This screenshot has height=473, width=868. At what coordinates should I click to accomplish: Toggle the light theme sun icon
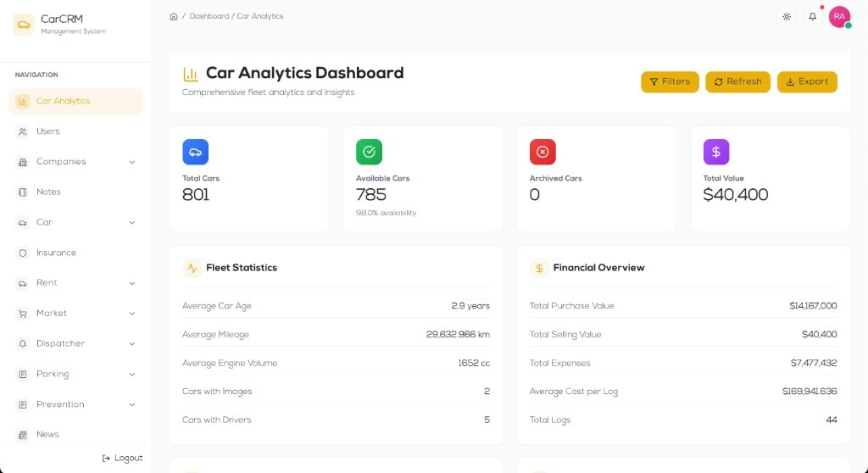coord(787,17)
